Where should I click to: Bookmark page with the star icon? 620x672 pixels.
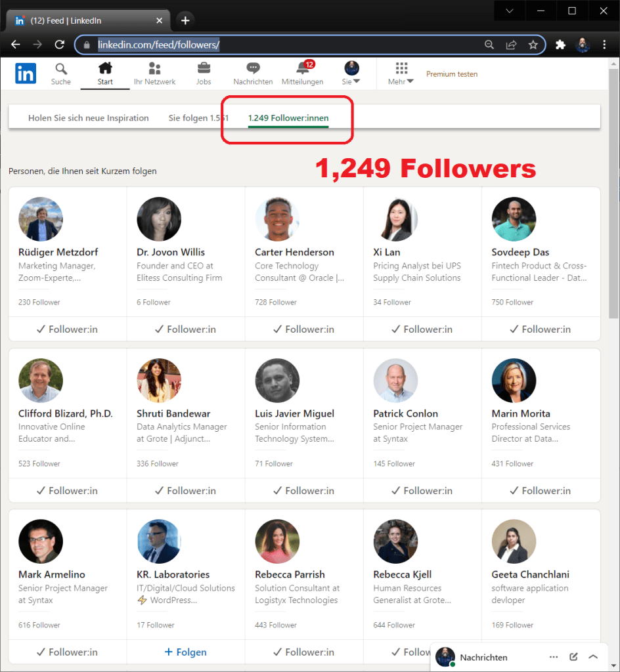click(x=533, y=45)
